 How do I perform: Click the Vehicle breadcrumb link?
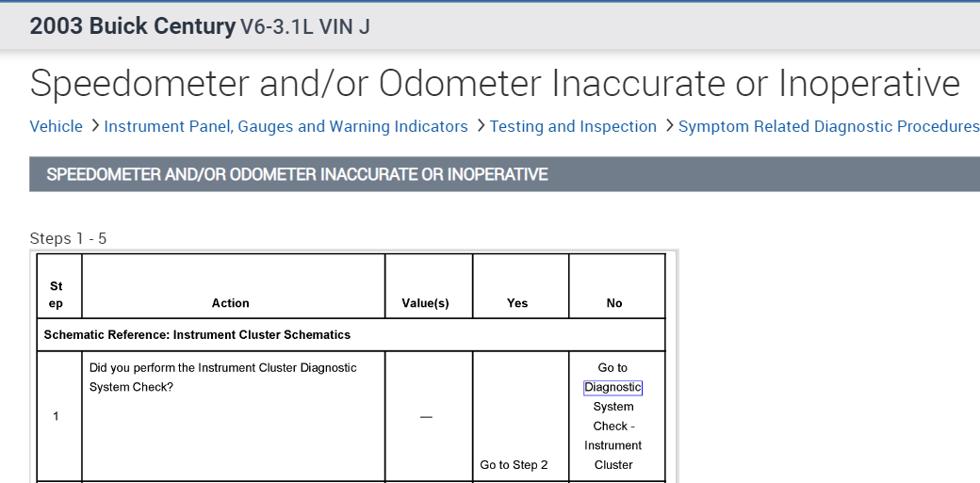pyautogui.click(x=56, y=126)
